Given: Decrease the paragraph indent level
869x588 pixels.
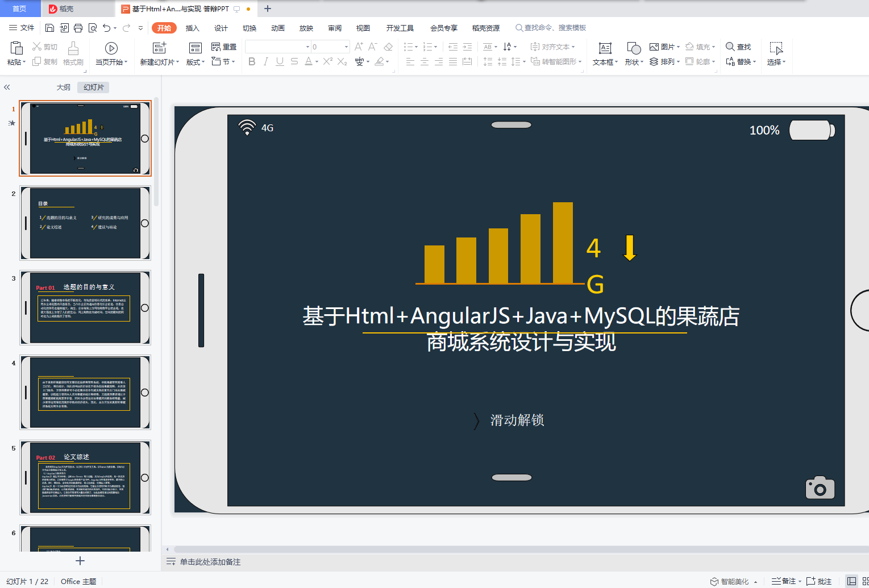Looking at the screenshot, I should tap(453, 47).
